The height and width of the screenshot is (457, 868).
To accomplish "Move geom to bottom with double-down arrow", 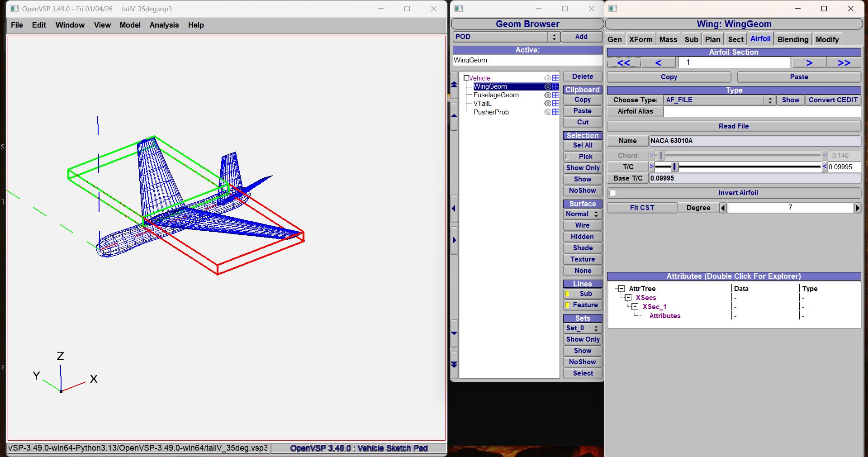I will pos(454,365).
